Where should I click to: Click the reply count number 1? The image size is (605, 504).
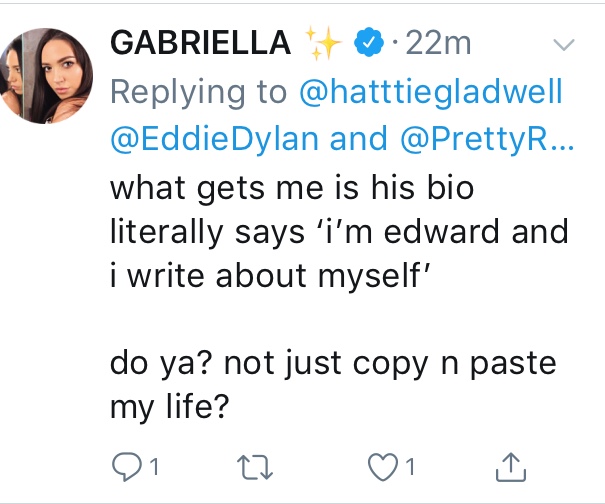(x=155, y=465)
